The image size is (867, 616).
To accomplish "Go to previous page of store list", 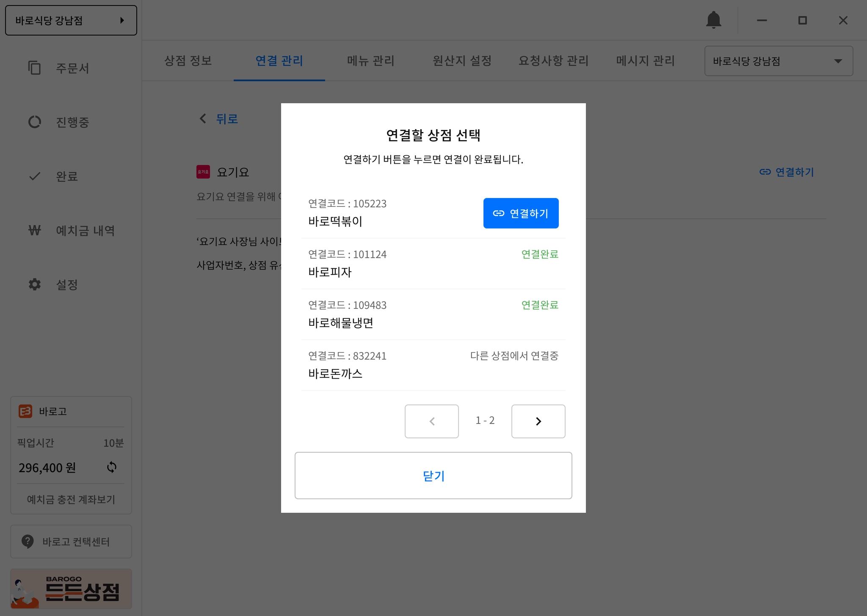I will tap(431, 421).
